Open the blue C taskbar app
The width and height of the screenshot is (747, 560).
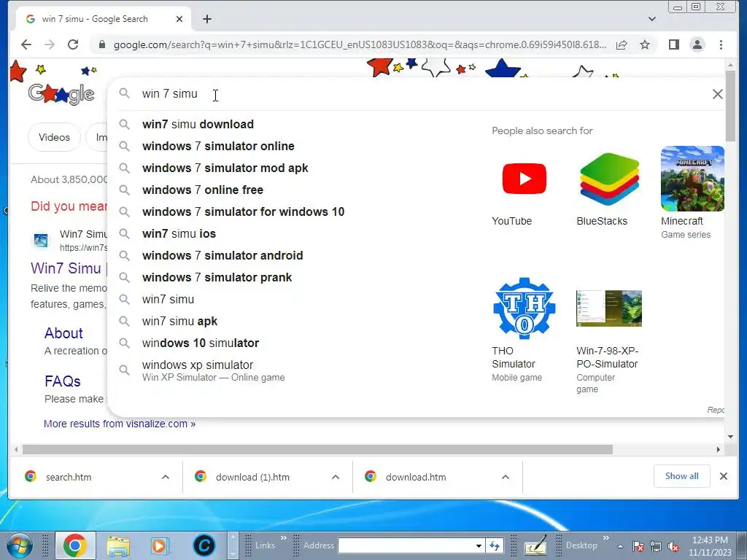[204, 545]
